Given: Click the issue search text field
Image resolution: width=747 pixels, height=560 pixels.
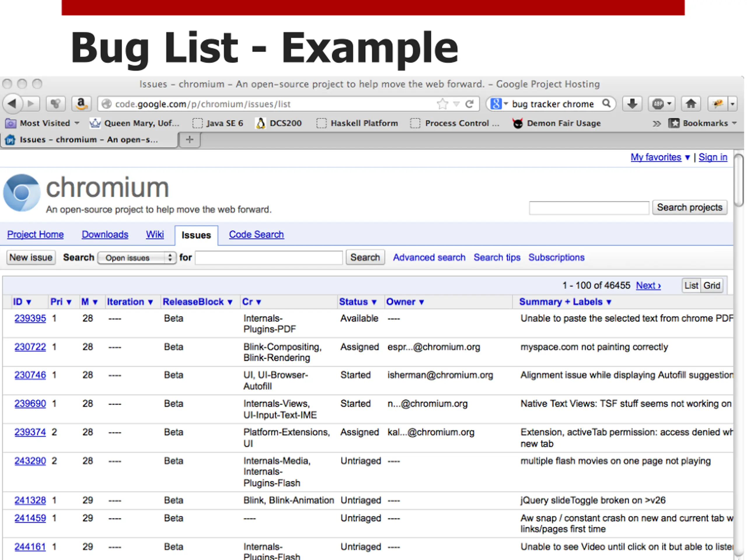Looking at the screenshot, I should [269, 258].
